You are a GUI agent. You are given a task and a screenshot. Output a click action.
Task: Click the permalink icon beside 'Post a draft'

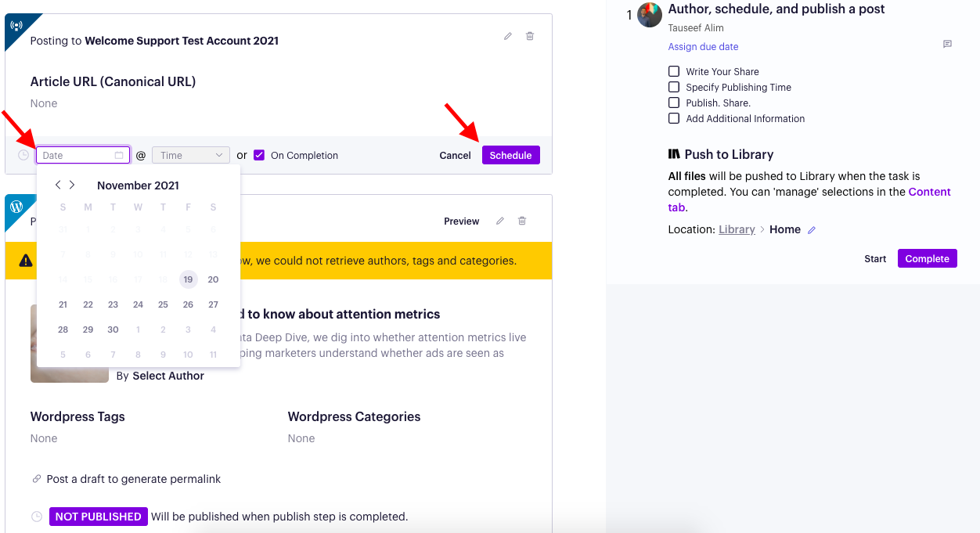point(37,478)
